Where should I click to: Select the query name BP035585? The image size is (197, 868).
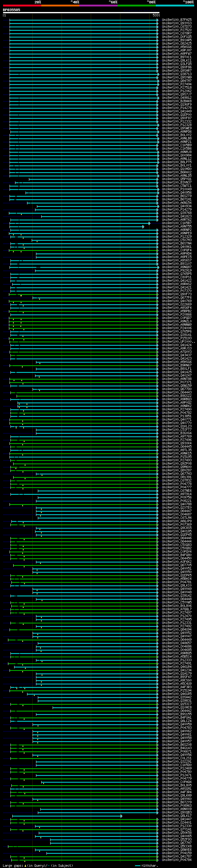click(11, 10)
